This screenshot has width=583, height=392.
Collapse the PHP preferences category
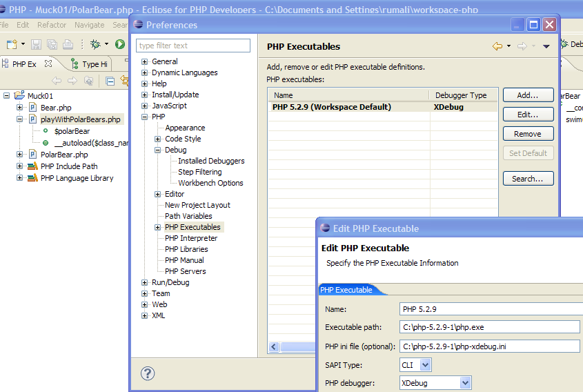145,117
